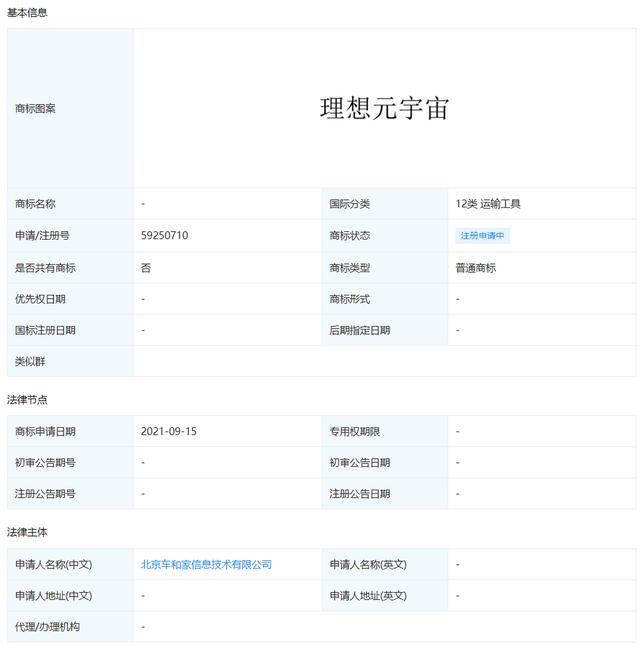Click the 法律主体 section heading
The width and height of the screenshot is (640, 646).
click(27, 532)
